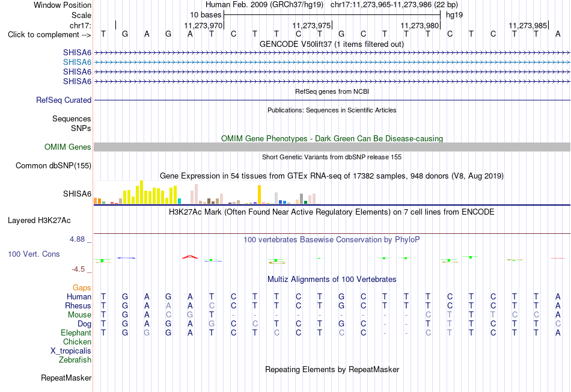
Task: Click the "10 bases" scale bar label
Action: [206, 15]
